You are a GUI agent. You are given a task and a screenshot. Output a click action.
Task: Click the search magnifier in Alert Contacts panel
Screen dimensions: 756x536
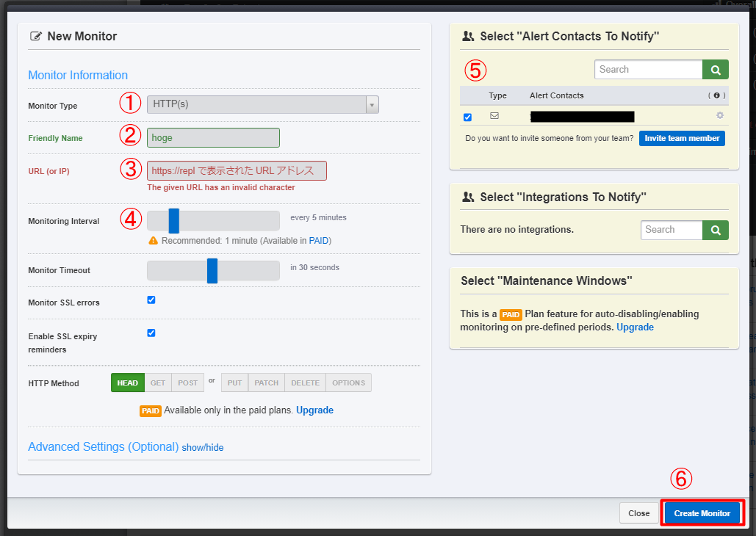click(x=714, y=69)
